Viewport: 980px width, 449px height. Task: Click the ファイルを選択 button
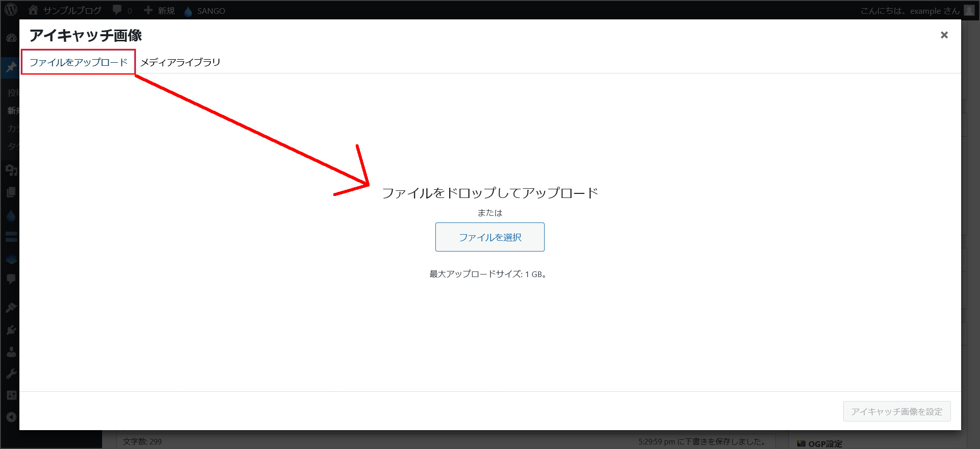[489, 237]
